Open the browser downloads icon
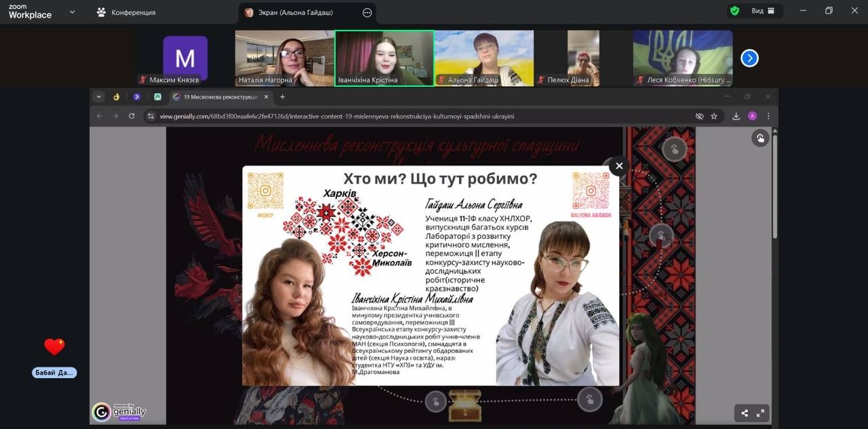 [736, 116]
